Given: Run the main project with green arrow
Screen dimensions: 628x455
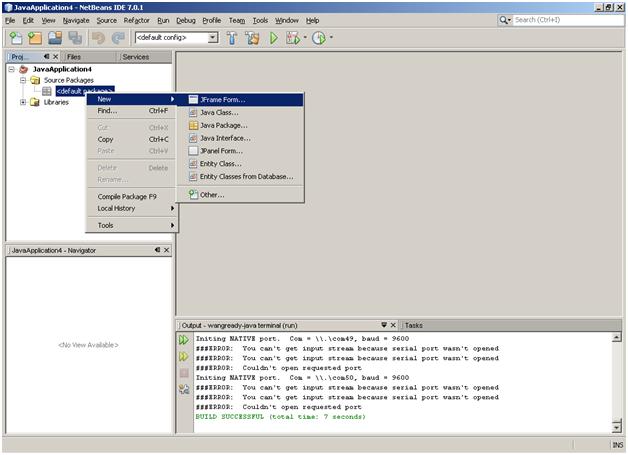Looking at the screenshot, I should (x=274, y=38).
